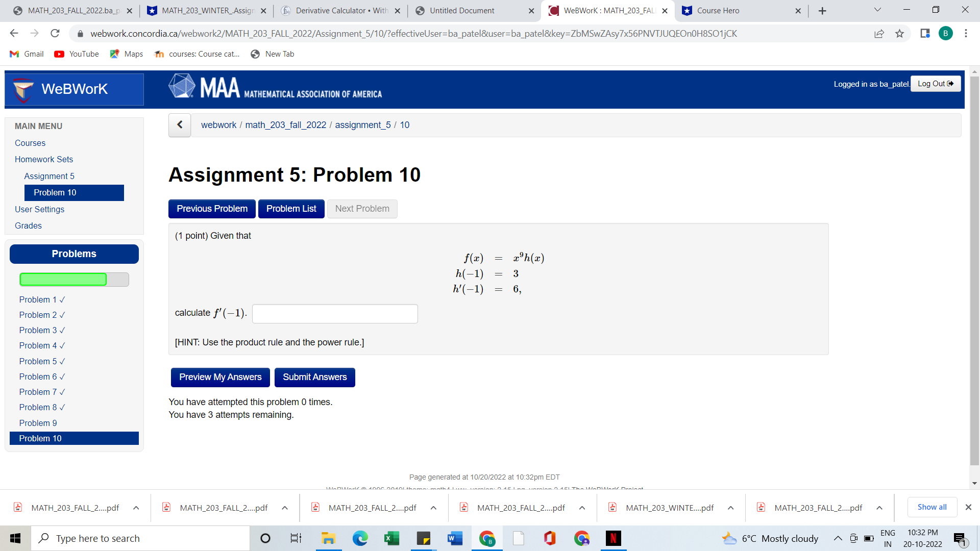Click Submit Answers button
This screenshot has height=551, width=980.
[x=314, y=377]
